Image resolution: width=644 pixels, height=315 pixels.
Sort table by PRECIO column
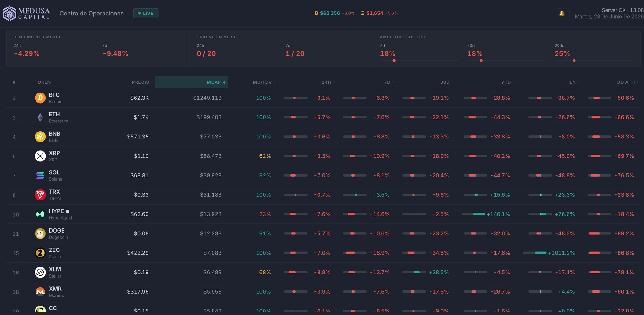142,82
